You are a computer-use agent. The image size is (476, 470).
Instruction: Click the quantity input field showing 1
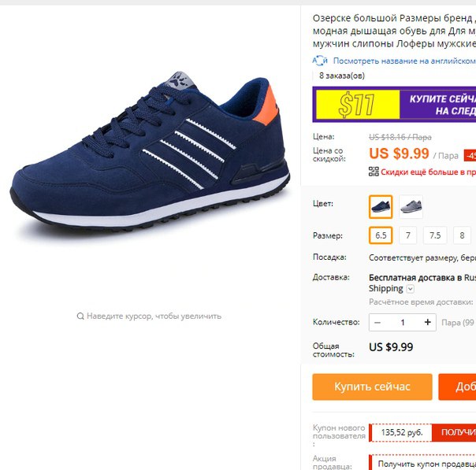pos(403,322)
